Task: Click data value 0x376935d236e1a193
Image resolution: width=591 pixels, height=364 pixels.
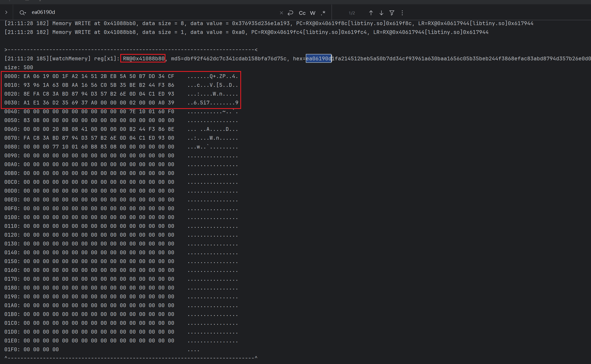Action: pyautogui.click(x=261, y=23)
